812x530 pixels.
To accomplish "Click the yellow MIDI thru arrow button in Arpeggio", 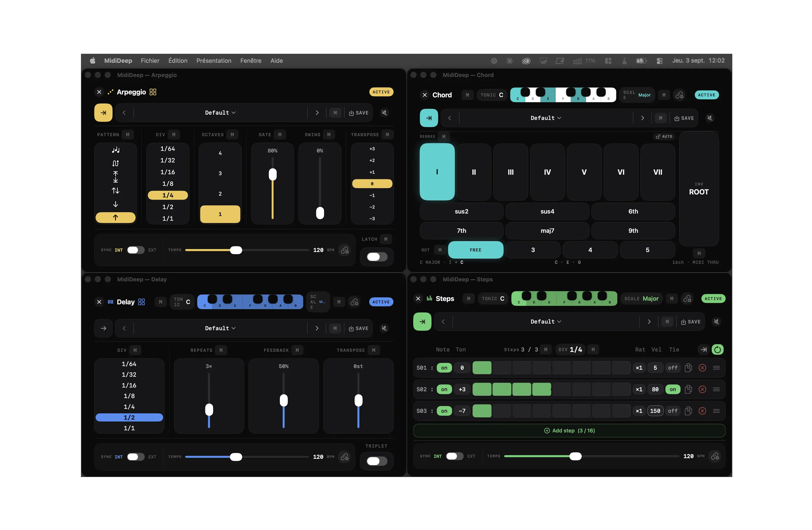I will (103, 113).
